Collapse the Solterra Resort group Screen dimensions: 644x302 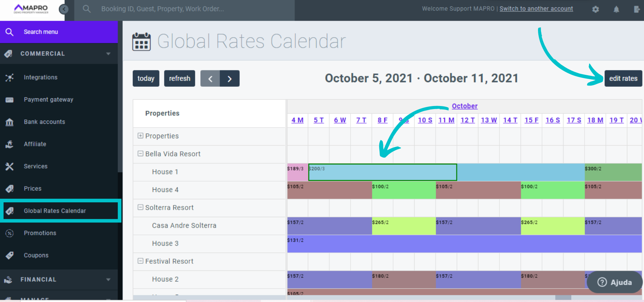coord(141,207)
